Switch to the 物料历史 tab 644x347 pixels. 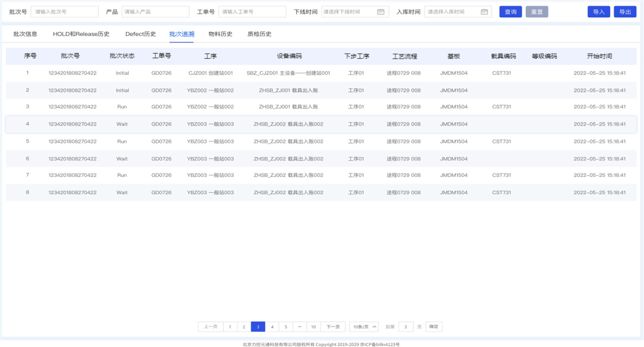[x=220, y=34]
